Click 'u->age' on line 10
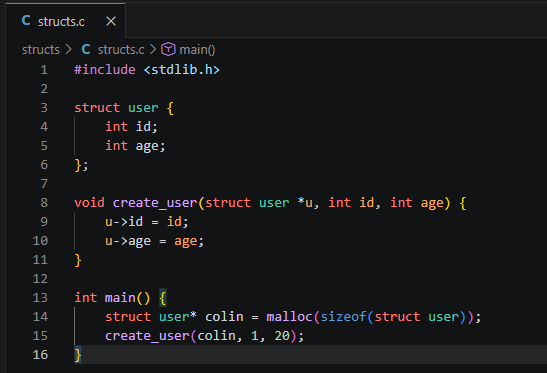 point(128,241)
